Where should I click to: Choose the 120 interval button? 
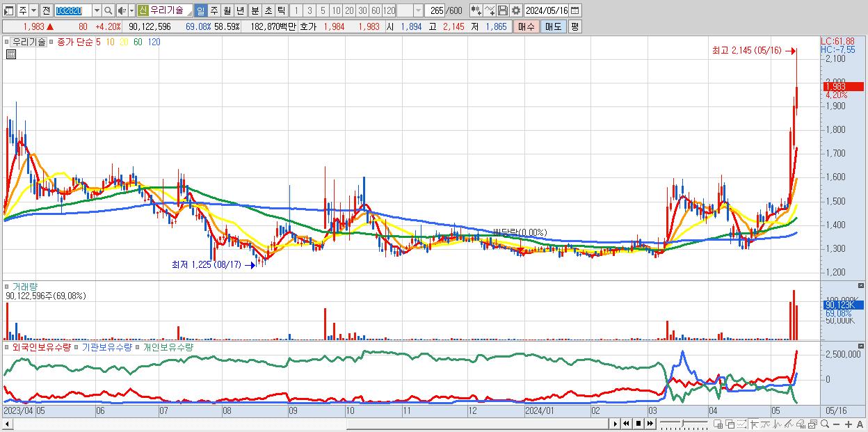click(x=389, y=10)
